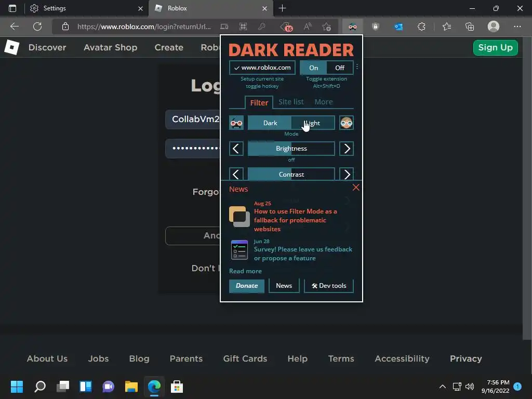
Task: Activate Read aloud icon
Action: tap(308, 26)
